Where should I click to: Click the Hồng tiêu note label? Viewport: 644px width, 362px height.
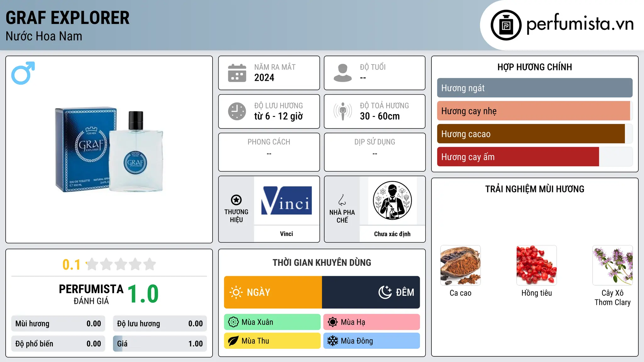coord(536,293)
